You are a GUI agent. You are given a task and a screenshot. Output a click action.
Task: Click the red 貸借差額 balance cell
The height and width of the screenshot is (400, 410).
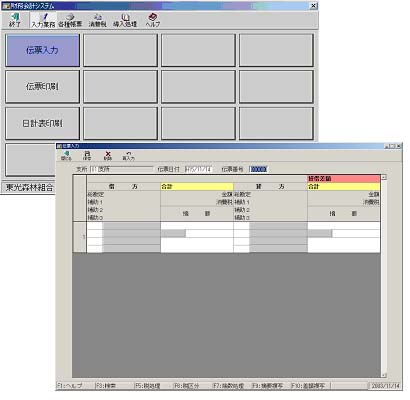click(x=344, y=179)
